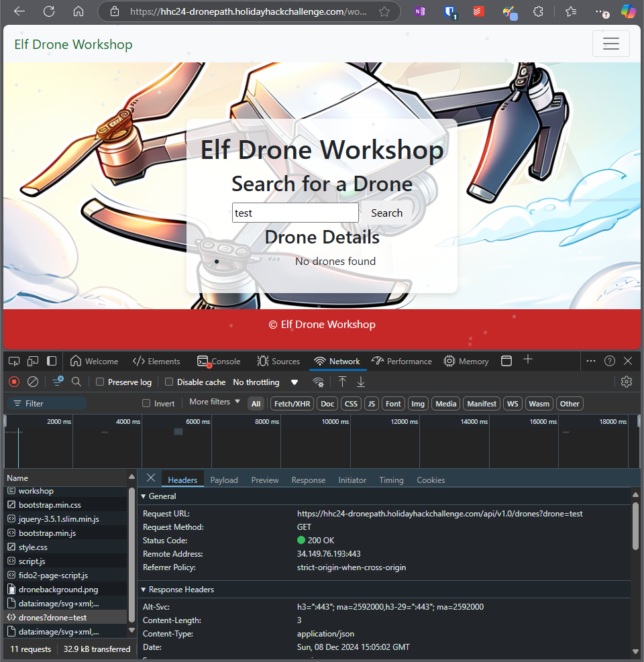Check the Invert filter checkbox
This screenshot has width=644, height=662.
click(x=146, y=403)
